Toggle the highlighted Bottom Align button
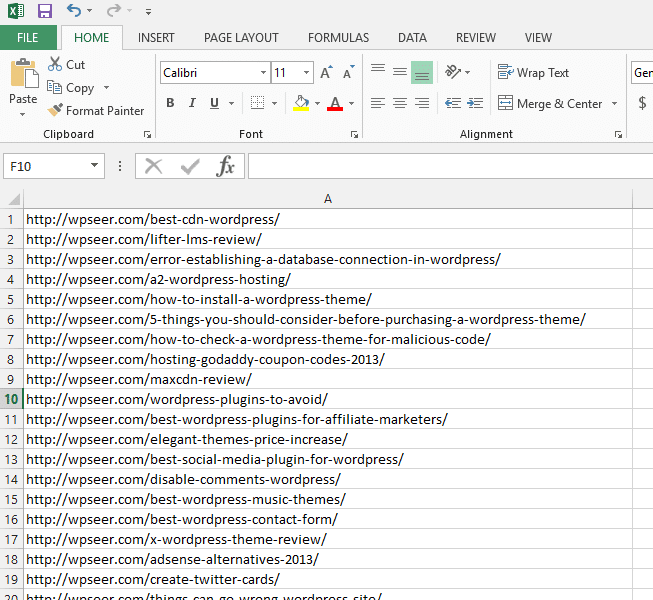 tap(422, 72)
